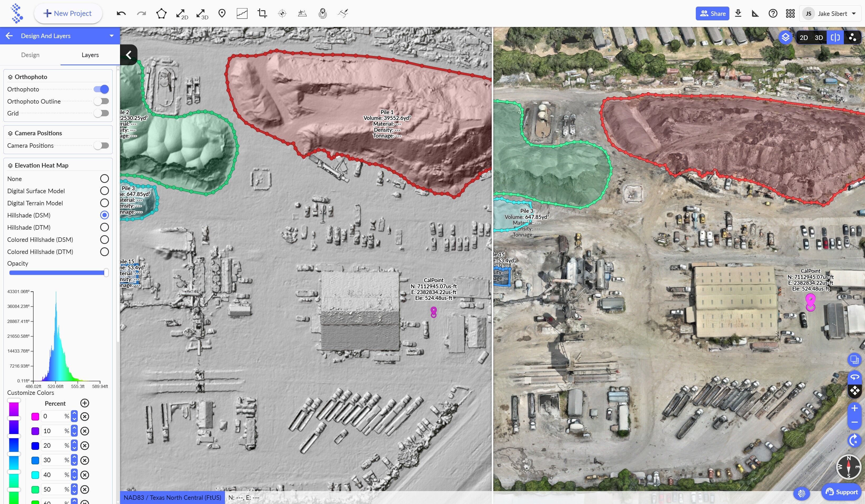
Task: Select Colored Hillshade (DTM) radio button
Action: click(x=104, y=252)
